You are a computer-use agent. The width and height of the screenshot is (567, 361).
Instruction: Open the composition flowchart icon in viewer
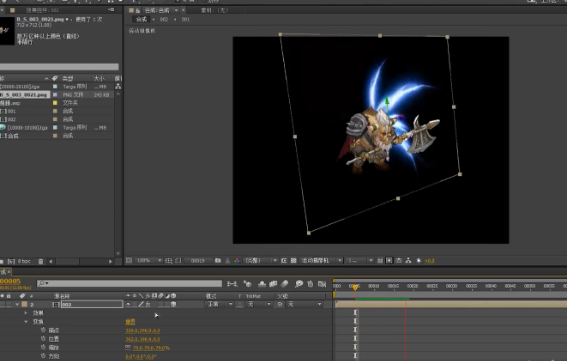408,260
